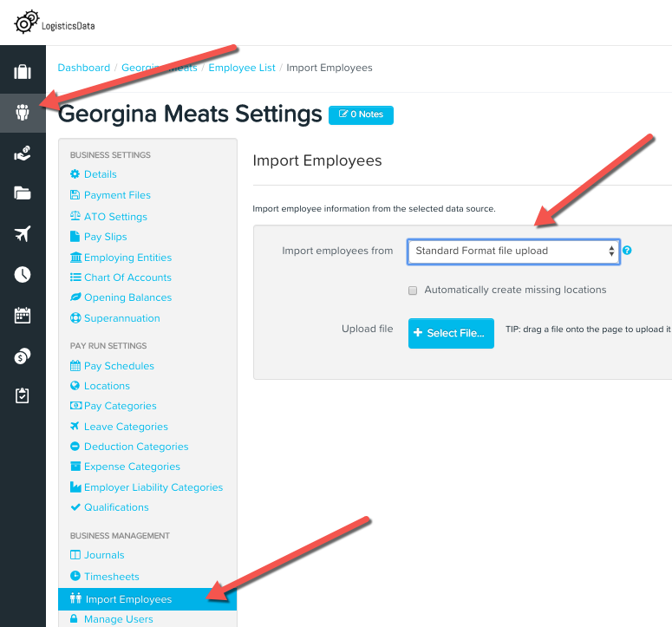Open the coins dollar icon in the sidebar
672x627 pixels.
(23, 356)
